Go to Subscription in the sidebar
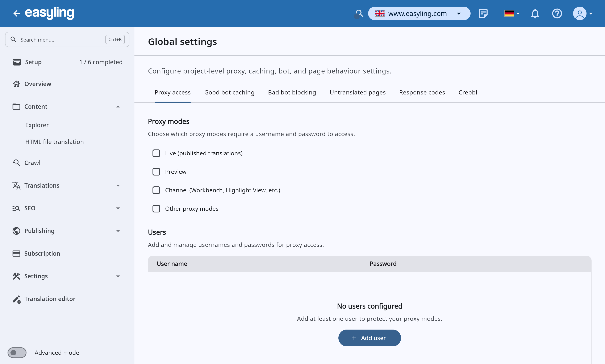 click(x=42, y=253)
